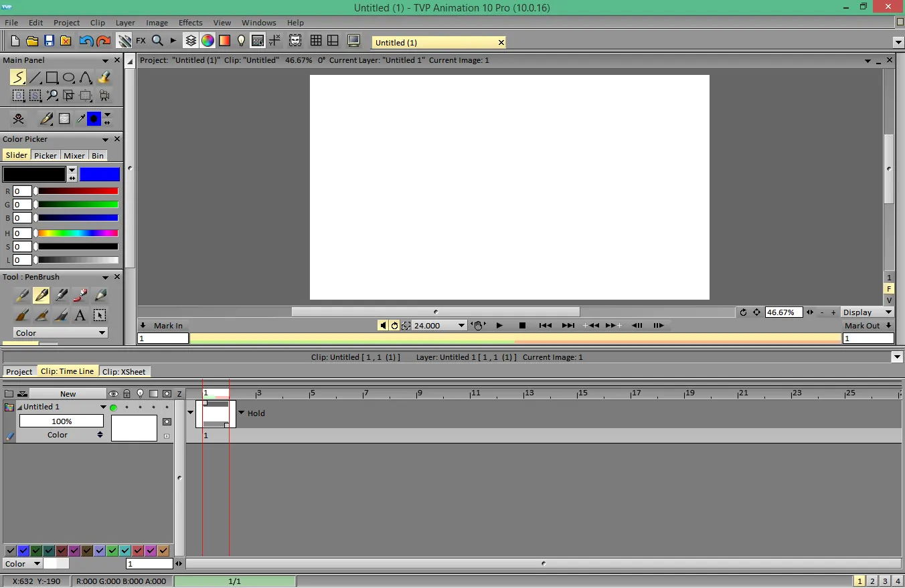Expand the Main Panel options arrow
Viewport: 905px width, 588px height.
tap(105, 60)
